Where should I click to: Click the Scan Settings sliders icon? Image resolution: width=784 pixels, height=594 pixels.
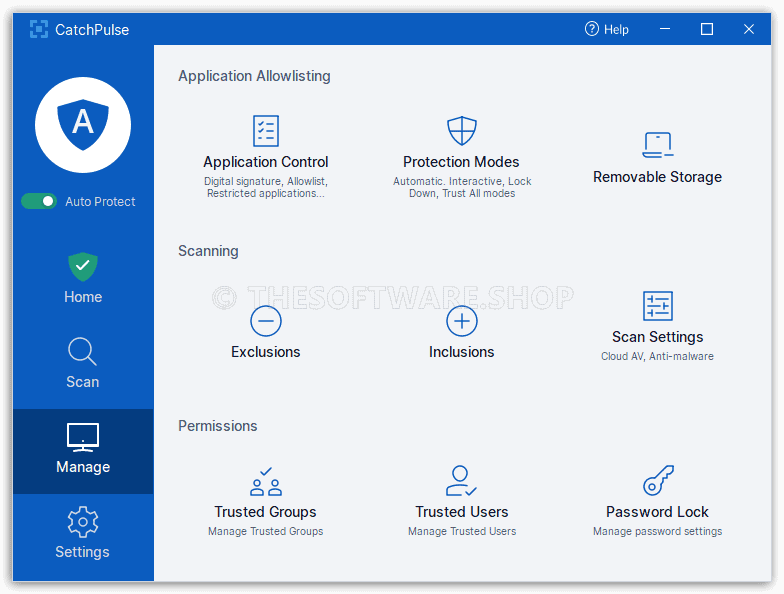coord(658,306)
